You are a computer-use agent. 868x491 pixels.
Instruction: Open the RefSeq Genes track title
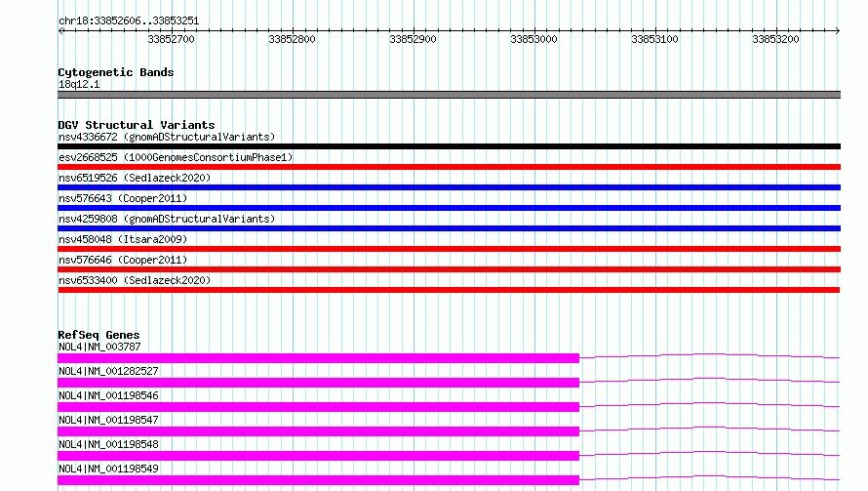point(99,335)
